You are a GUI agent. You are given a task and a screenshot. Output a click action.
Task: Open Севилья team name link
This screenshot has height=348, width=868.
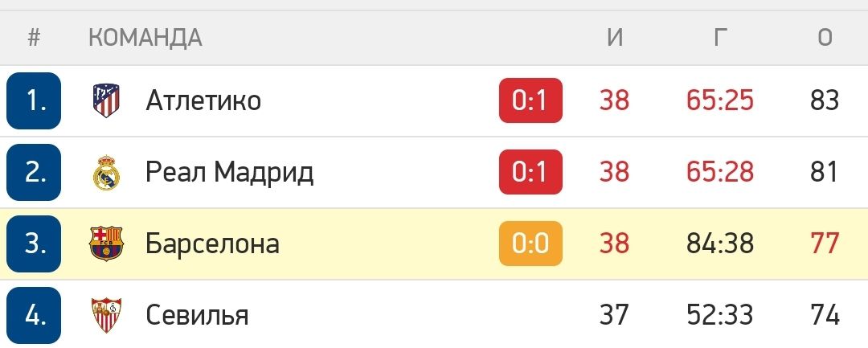pyautogui.click(x=197, y=314)
